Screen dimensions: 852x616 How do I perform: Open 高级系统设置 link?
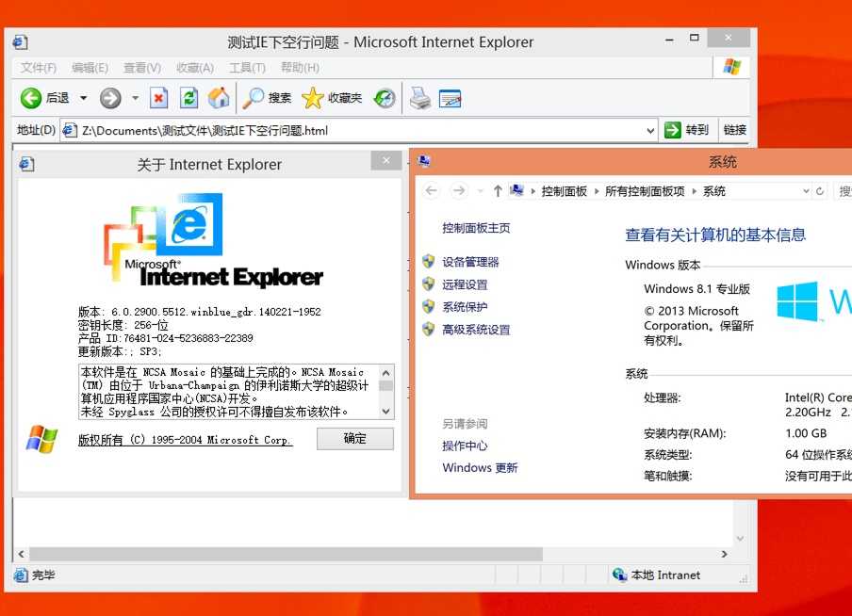[x=476, y=329]
